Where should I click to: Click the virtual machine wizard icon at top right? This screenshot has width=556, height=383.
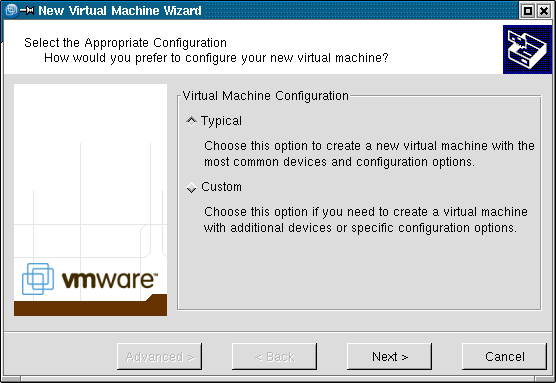527,49
